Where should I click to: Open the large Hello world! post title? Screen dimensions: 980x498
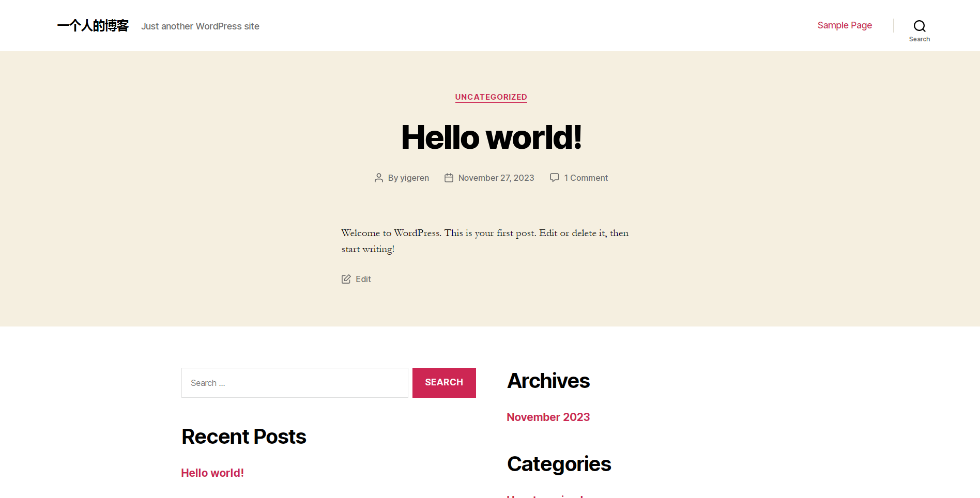point(491,137)
